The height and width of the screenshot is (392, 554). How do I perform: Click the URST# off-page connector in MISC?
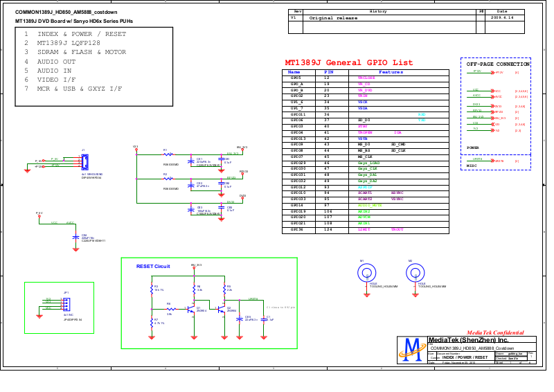tap(492, 161)
